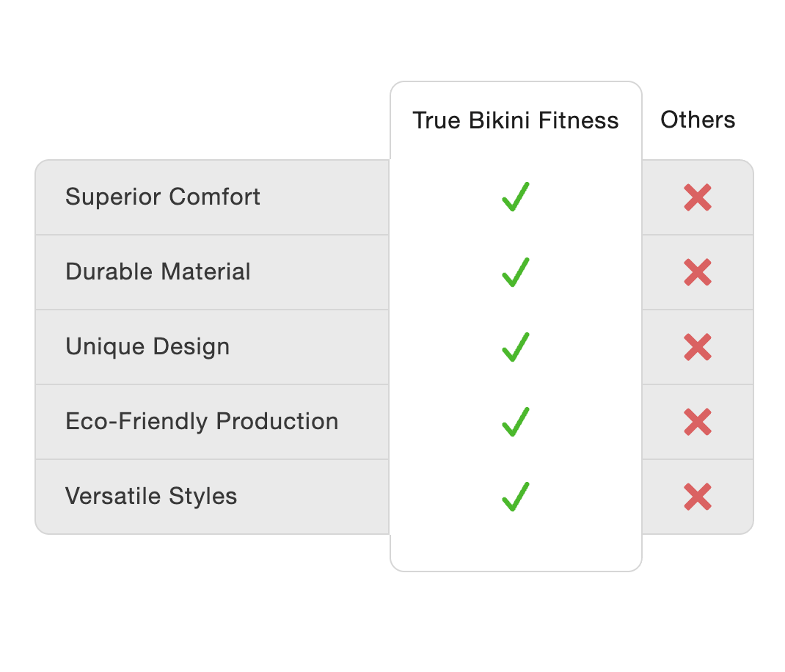Click the Versatile Styles row label

[151, 497]
